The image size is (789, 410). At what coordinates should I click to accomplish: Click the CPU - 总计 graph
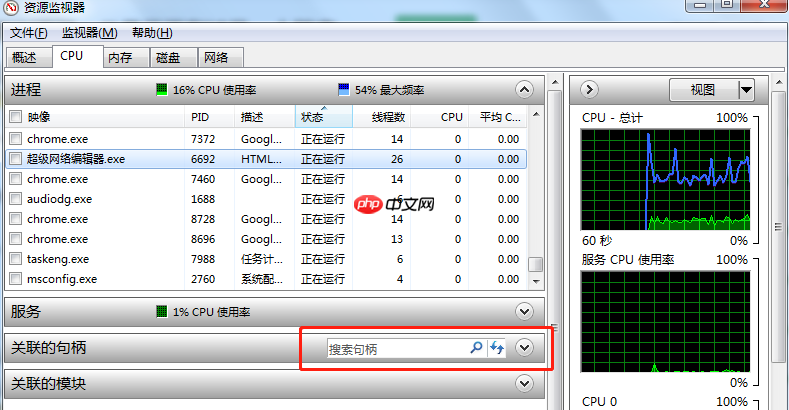665,180
